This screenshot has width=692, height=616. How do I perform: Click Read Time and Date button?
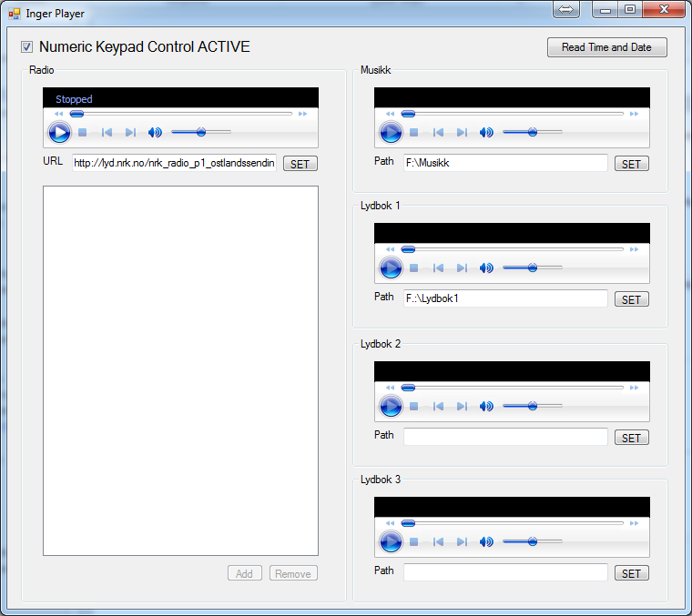pyautogui.click(x=606, y=47)
